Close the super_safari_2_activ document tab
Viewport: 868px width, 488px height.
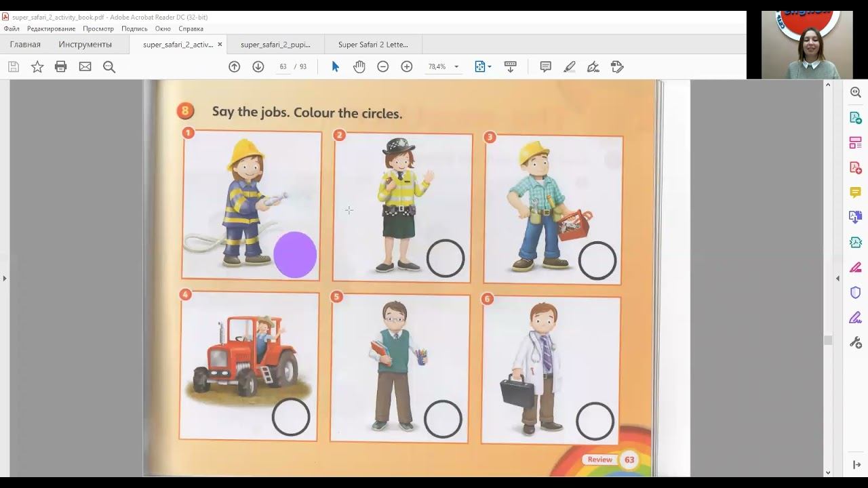click(x=220, y=45)
